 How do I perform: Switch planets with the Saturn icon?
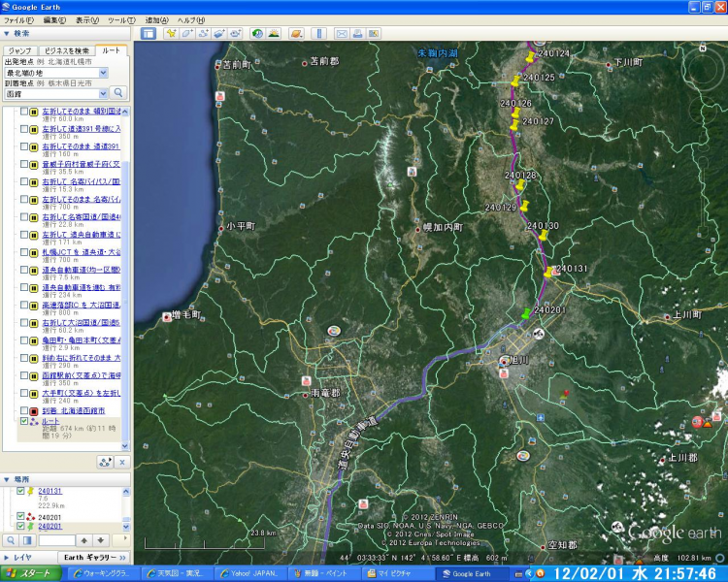296,33
